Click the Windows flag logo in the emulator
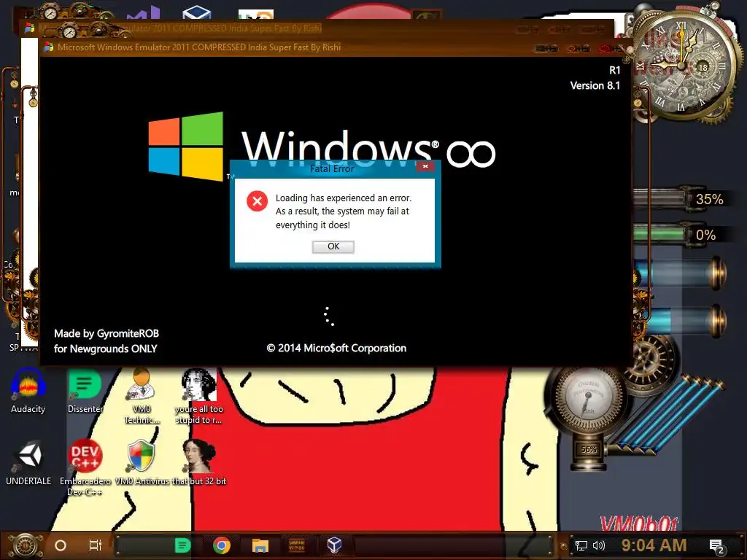This screenshot has width=747, height=560. coord(186,146)
